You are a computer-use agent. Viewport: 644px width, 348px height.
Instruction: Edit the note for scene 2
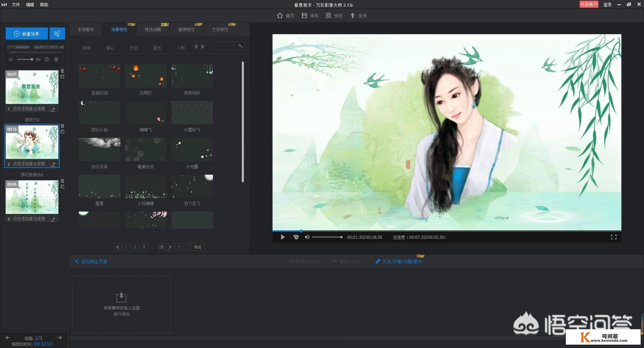point(53,164)
